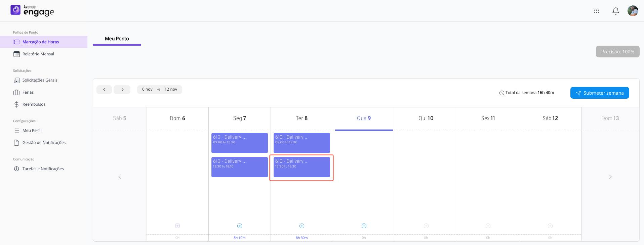Select the Qua 9 day header

pyautogui.click(x=364, y=118)
